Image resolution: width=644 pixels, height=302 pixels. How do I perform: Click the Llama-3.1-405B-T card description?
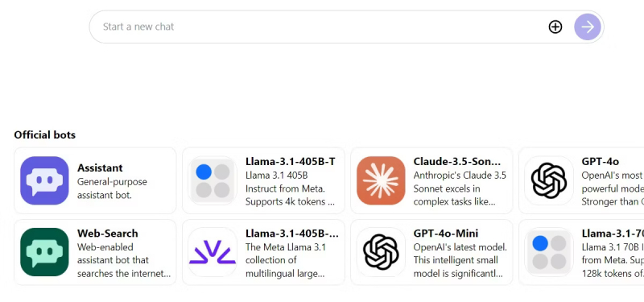(290, 188)
